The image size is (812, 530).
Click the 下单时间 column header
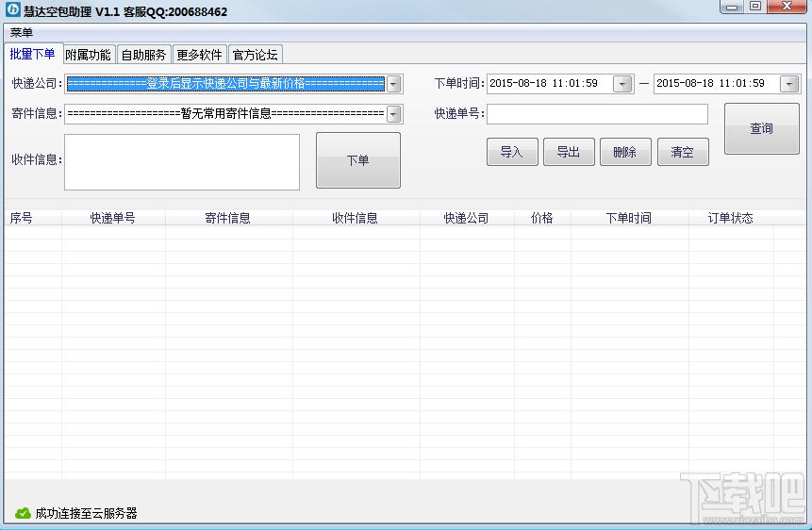pos(630,218)
